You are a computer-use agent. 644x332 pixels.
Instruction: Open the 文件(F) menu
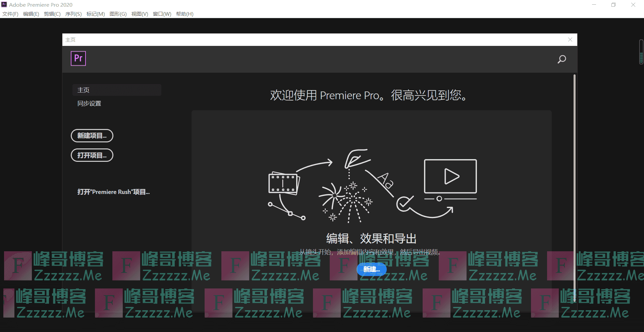tap(10, 14)
